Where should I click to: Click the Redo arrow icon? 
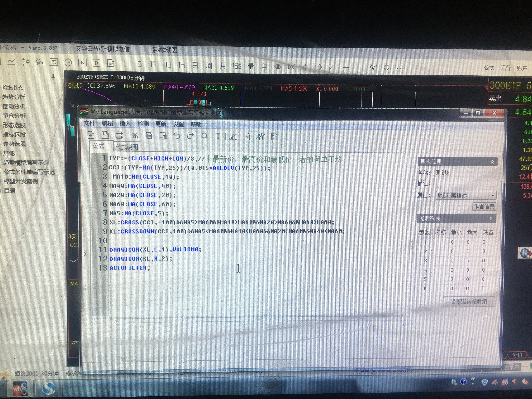(191, 136)
